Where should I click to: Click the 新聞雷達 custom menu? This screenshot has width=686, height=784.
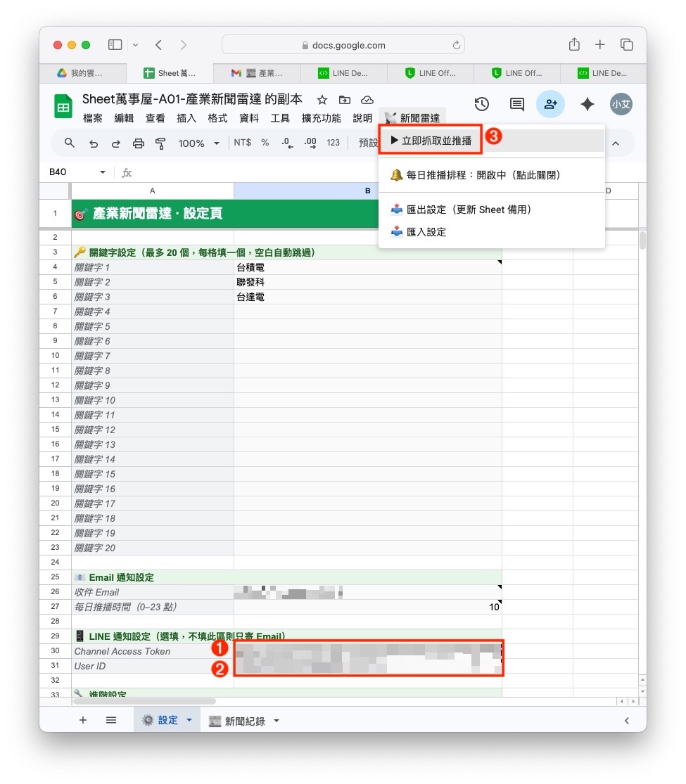412,118
